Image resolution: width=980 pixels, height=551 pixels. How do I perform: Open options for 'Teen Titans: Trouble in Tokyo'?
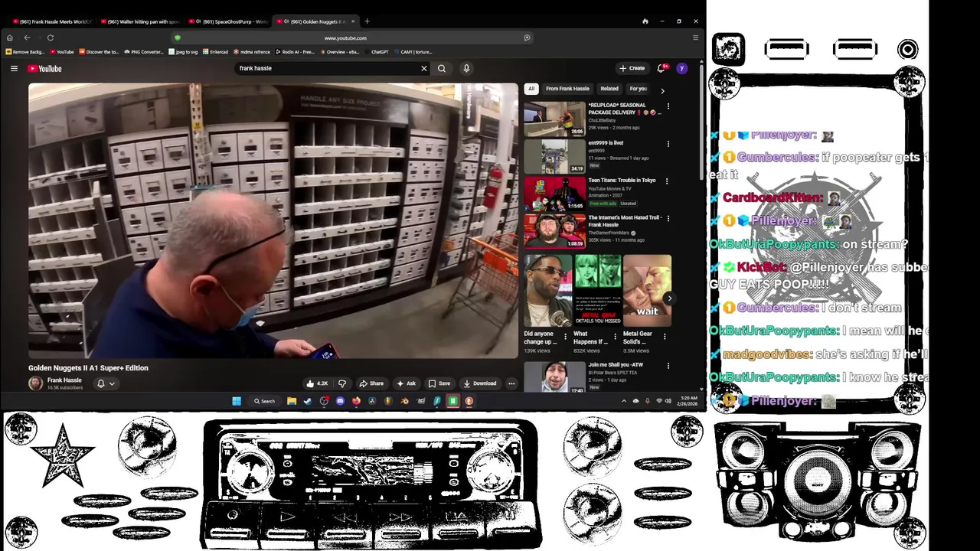tap(666, 181)
